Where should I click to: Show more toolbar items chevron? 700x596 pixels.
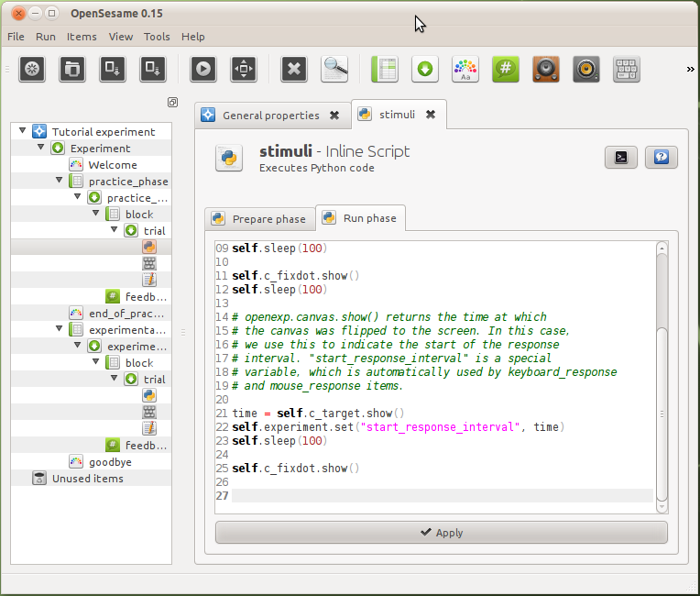coord(690,69)
